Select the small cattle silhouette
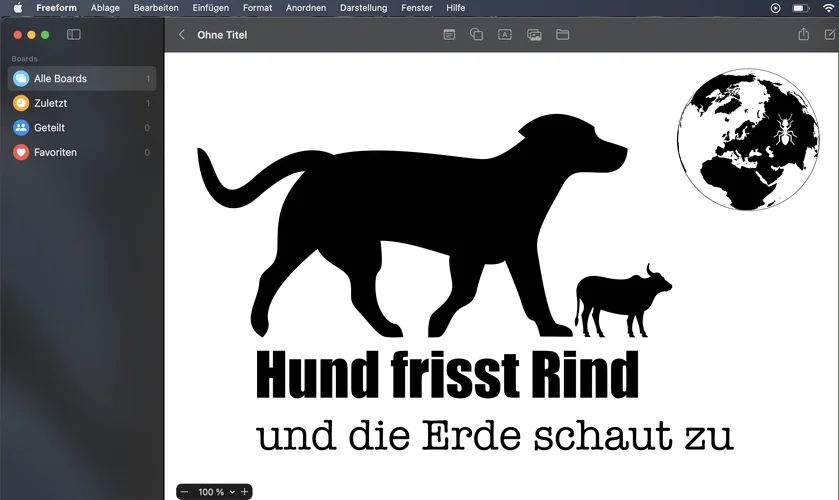Screen dimensions: 839x500 623,301
